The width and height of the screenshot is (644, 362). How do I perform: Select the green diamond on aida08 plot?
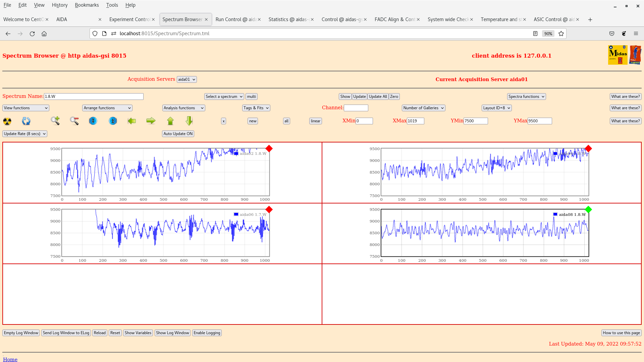click(x=588, y=210)
